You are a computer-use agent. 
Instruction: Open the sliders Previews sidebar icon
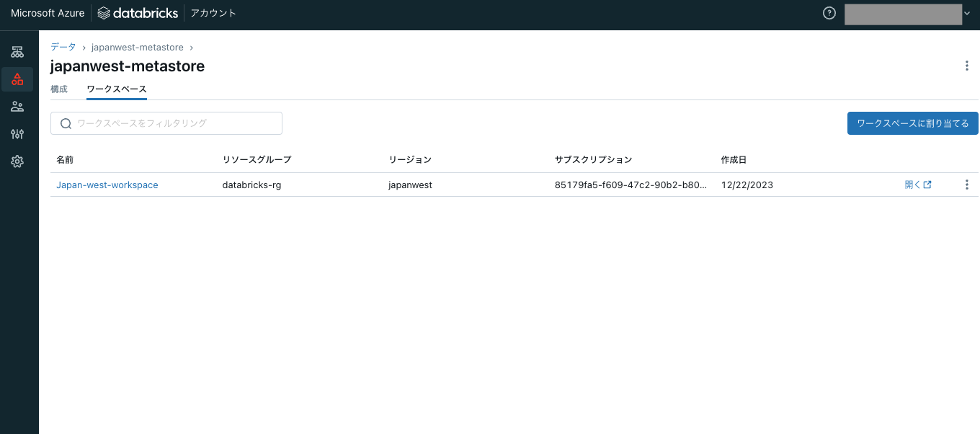[17, 134]
